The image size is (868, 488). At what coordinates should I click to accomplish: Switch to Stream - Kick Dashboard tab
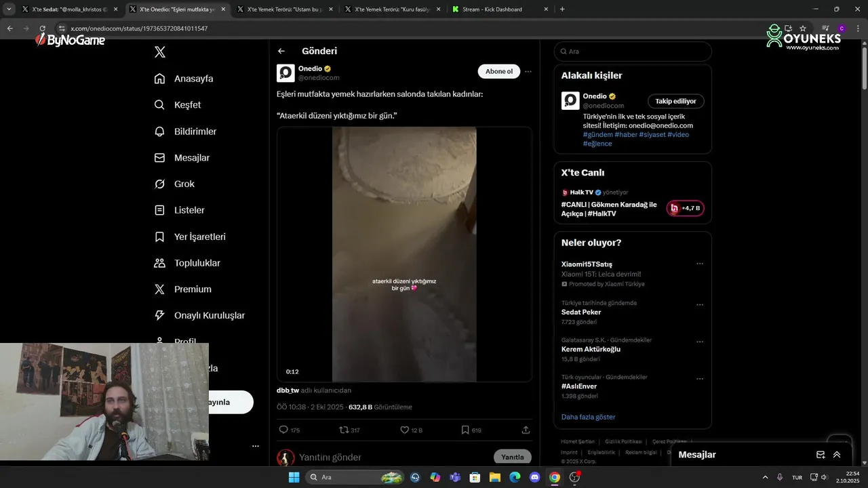pyautogui.click(x=500, y=9)
